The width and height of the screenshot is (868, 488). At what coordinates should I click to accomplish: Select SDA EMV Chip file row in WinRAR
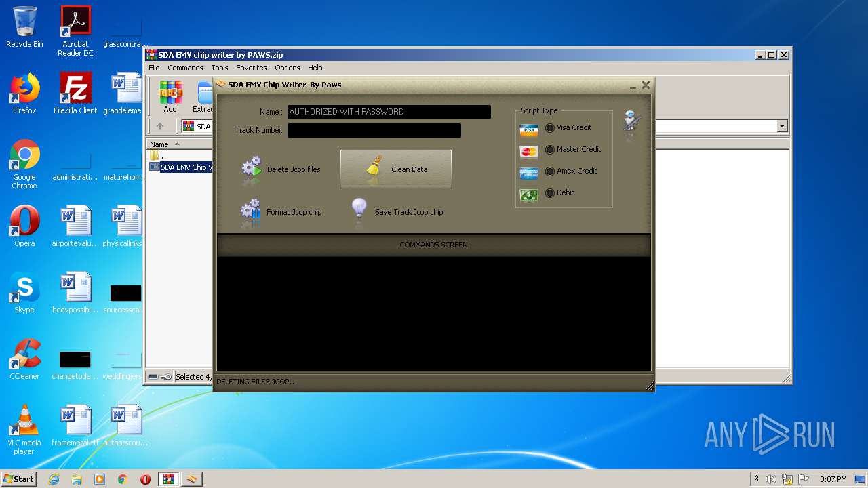pyautogui.click(x=180, y=167)
